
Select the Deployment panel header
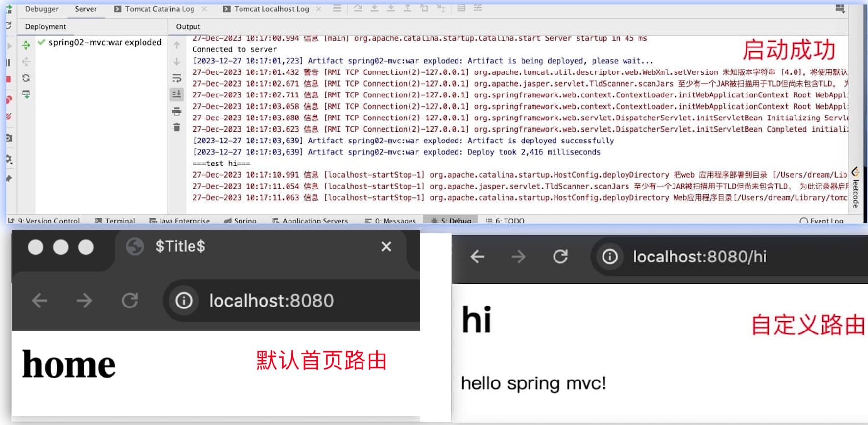[46, 26]
